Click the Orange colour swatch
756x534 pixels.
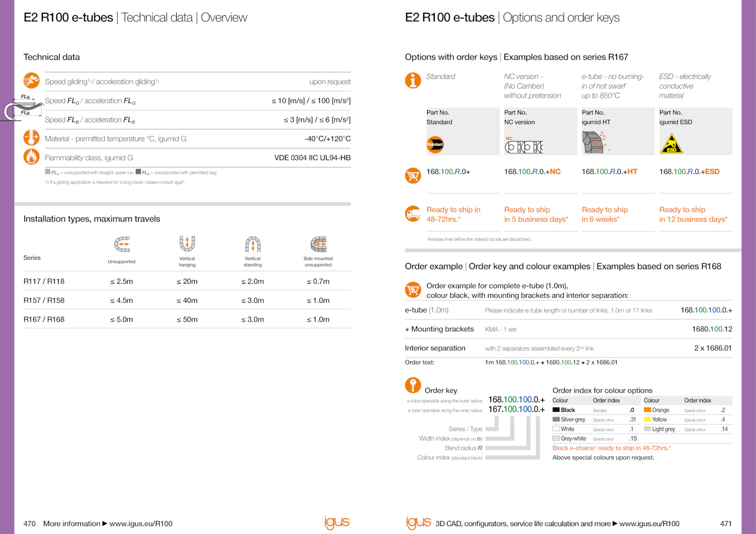point(647,410)
